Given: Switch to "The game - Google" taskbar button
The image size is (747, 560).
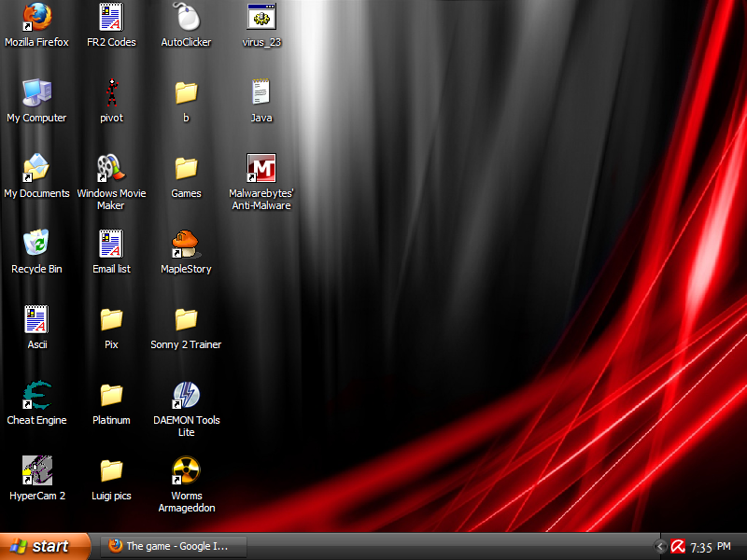Looking at the screenshot, I should 174,546.
